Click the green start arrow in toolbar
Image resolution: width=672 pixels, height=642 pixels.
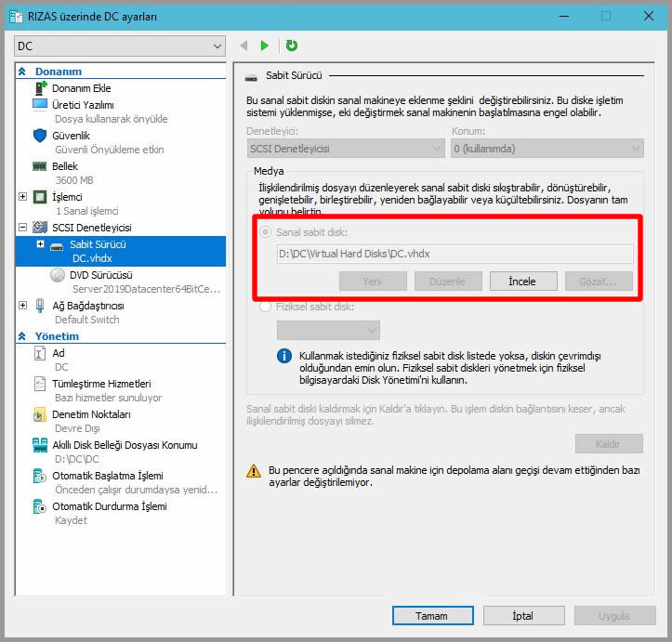coord(265,46)
